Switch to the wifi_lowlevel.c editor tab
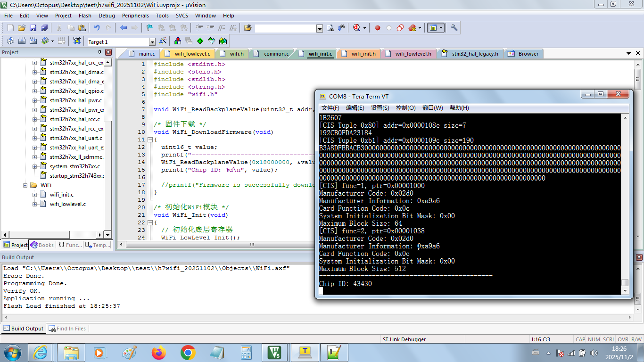This screenshot has height=362, width=644. click(192, 54)
